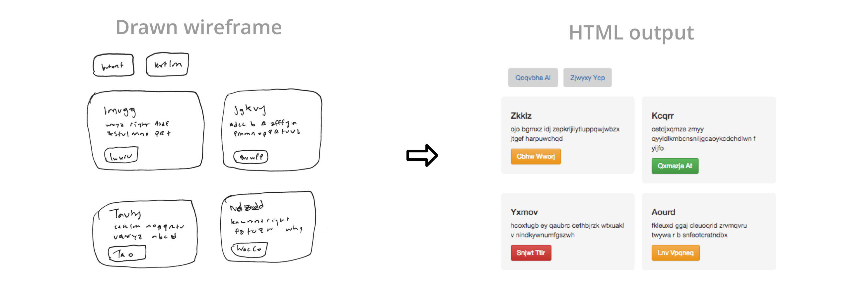Select the Kcqrr card heading

[663, 116]
